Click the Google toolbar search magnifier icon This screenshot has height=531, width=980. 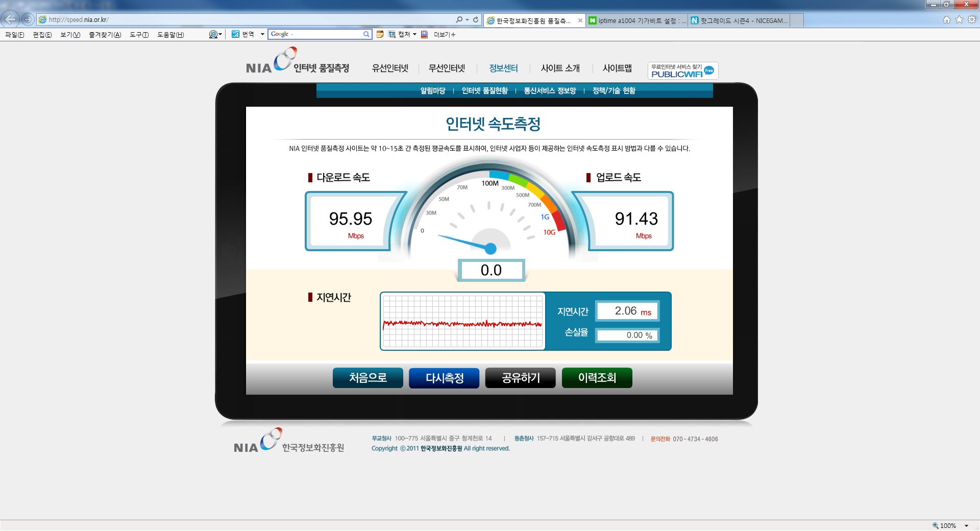(x=366, y=34)
